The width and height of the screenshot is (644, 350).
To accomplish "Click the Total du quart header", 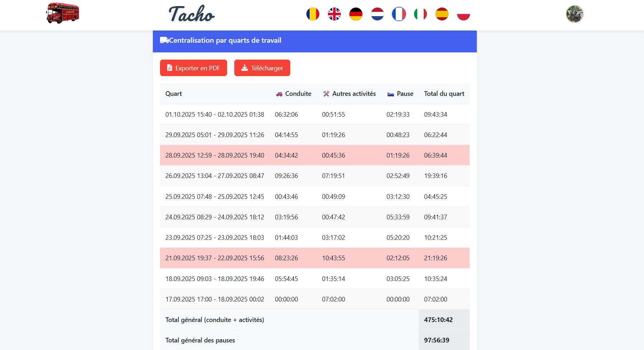I will (x=444, y=94).
